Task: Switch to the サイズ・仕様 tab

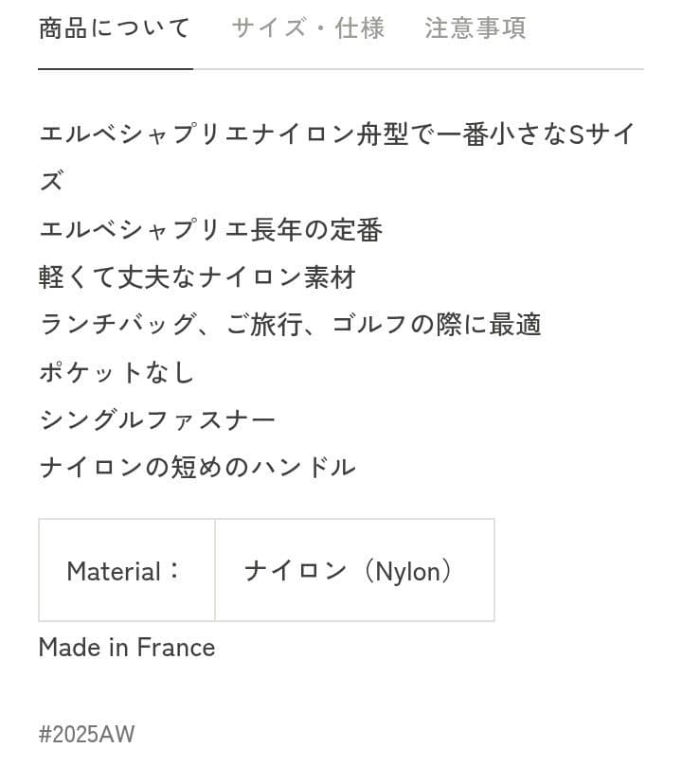Action: coord(305,28)
